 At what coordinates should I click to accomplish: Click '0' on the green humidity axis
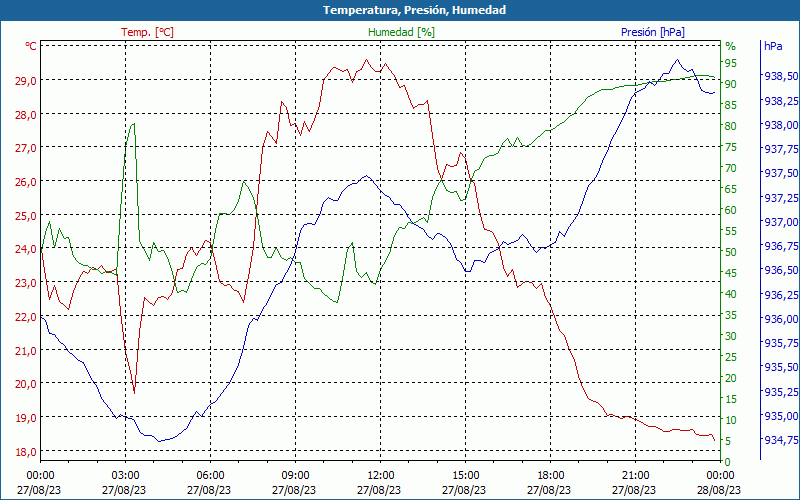(x=728, y=462)
